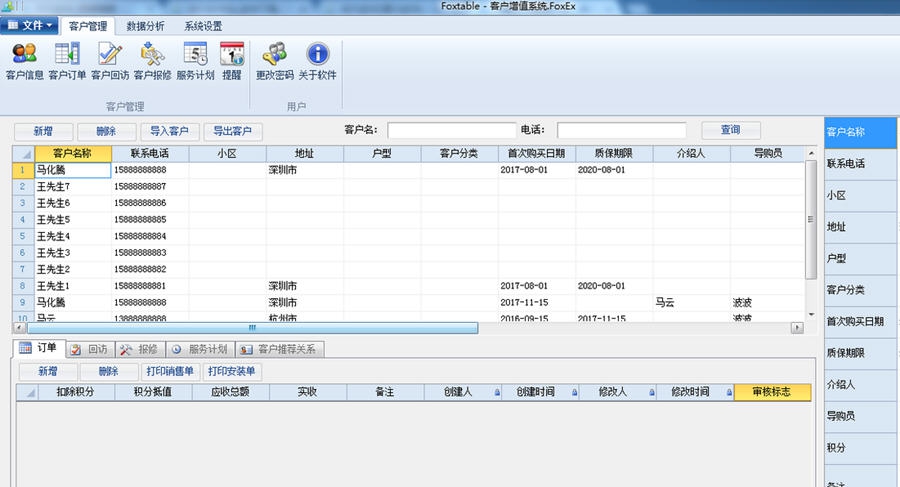Select 联系电话 in the right side panel

[860, 164]
